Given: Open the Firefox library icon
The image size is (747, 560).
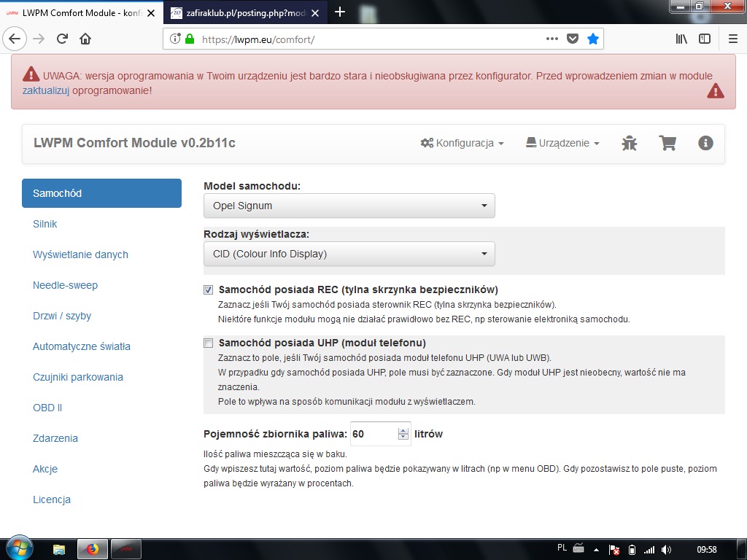Looking at the screenshot, I should (x=681, y=39).
